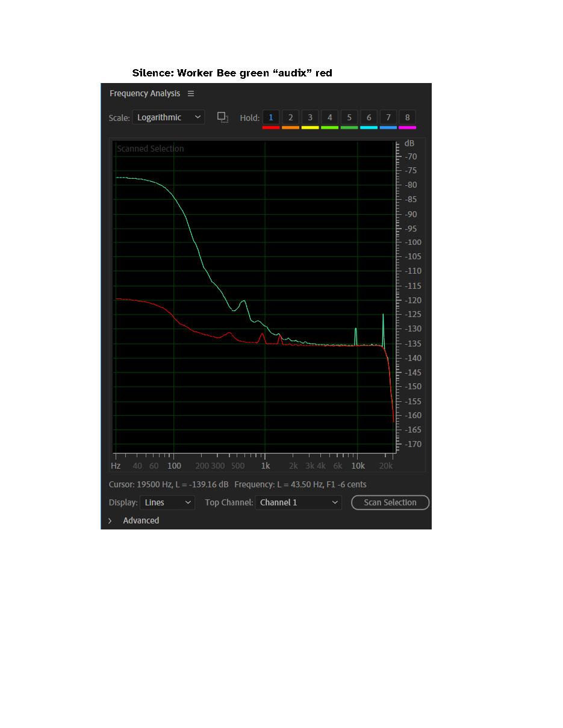
Task: Toggle Hold button 5
Action: [349, 117]
